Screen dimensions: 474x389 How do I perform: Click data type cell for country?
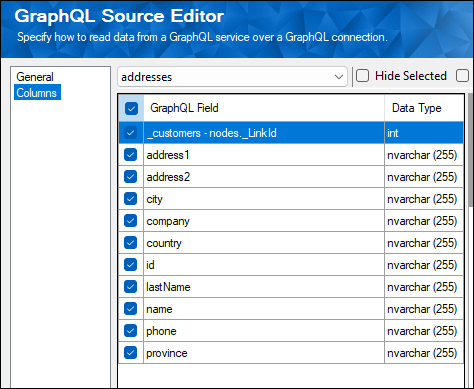point(424,243)
